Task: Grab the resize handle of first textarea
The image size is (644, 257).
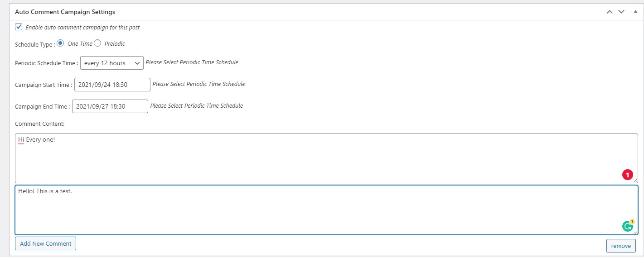Action: click(x=635, y=181)
